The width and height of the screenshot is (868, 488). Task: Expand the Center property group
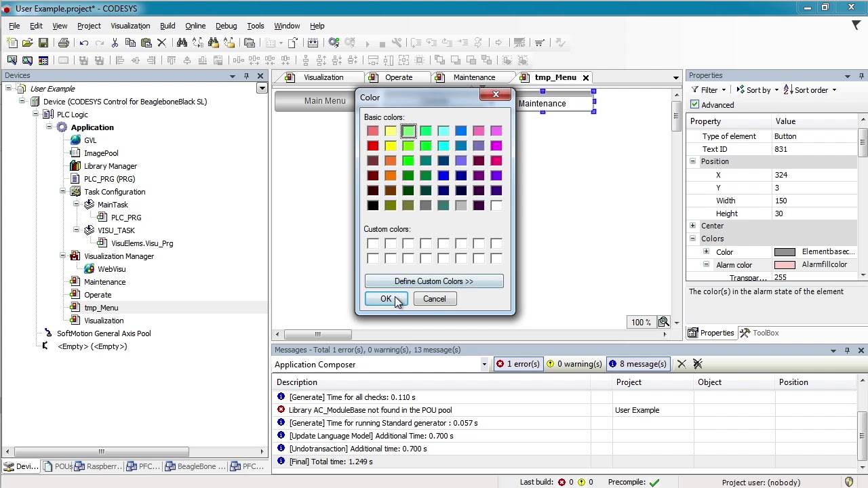[692, 226]
